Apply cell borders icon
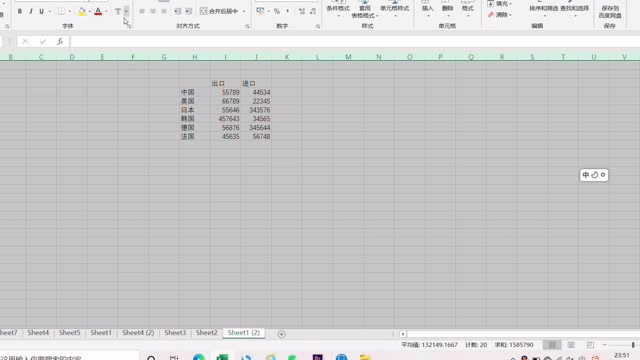 tap(61, 11)
